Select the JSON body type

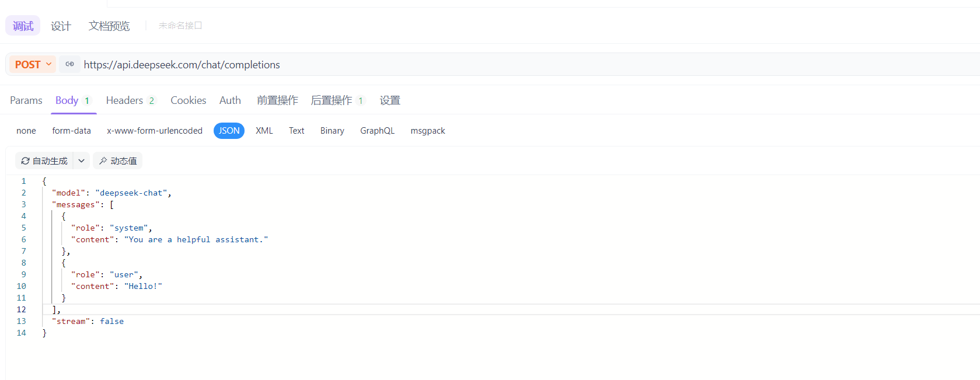229,131
